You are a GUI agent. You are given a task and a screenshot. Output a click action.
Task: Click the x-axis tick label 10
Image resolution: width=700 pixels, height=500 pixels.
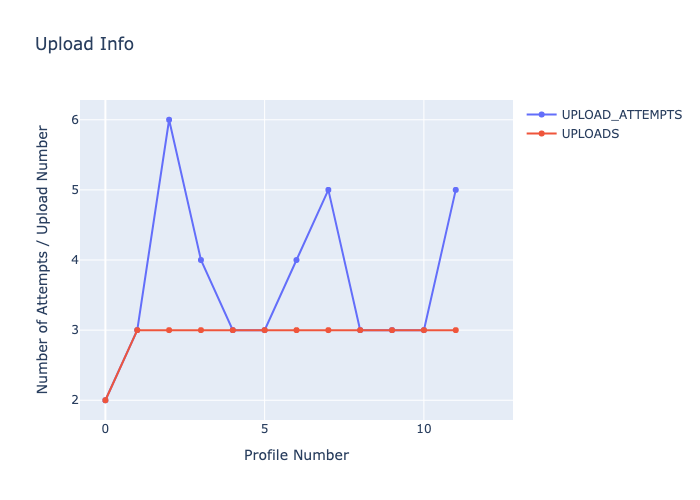coord(423,429)
